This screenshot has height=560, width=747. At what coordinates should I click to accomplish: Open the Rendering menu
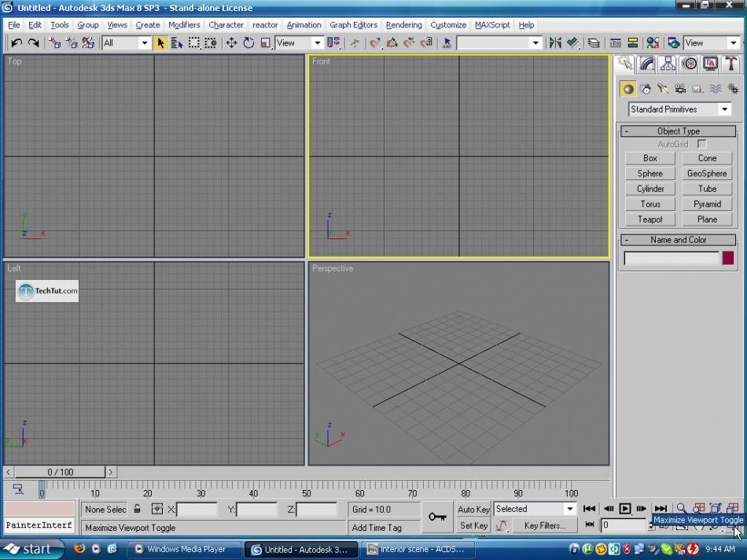pos(403,25)
